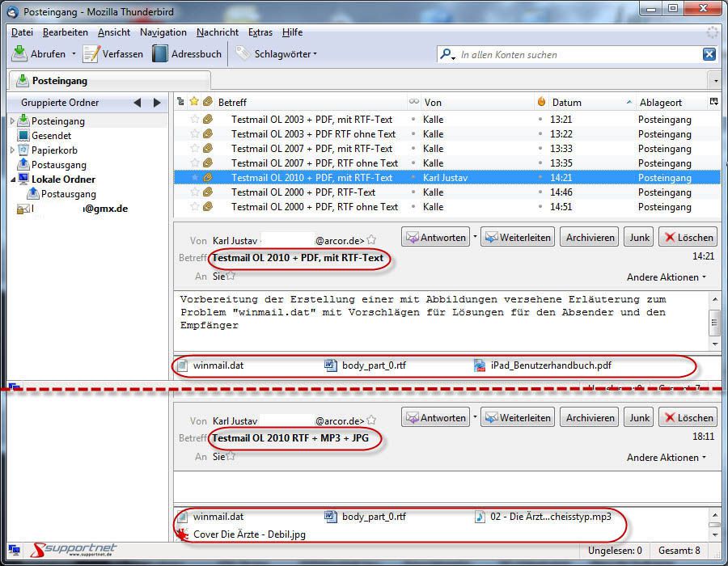Collapse the Lokale Ordner tree
This screenshot has height=566, width=728.
coord(13,180)
